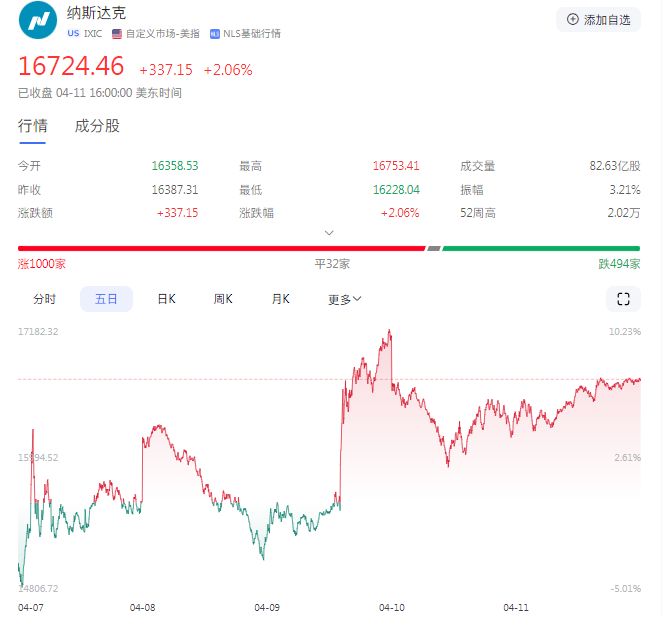Click the 10.23% chart axis label
This screenshot has width=662, height=617.
624,332
